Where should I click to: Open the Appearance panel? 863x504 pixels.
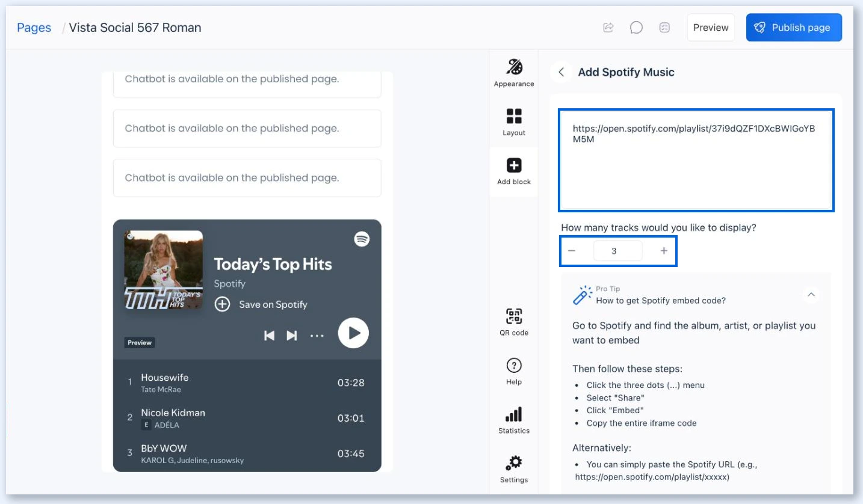coord(514,73)
